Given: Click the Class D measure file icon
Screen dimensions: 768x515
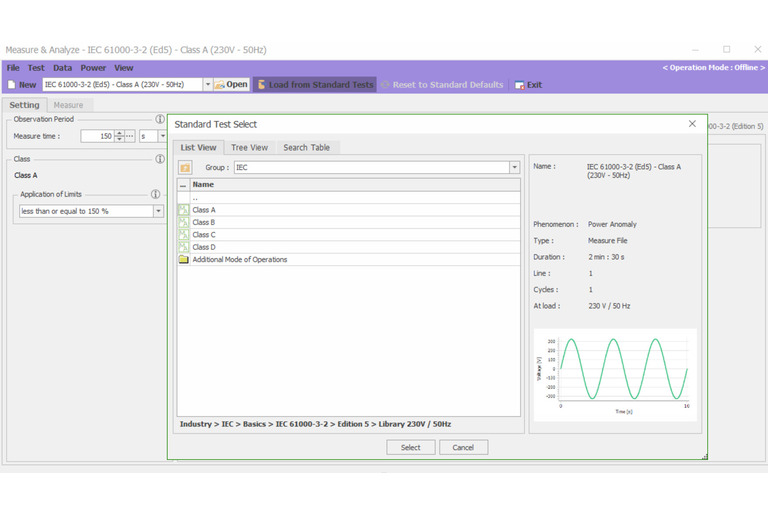Looking at the screenshot, I should coord(184,247).
